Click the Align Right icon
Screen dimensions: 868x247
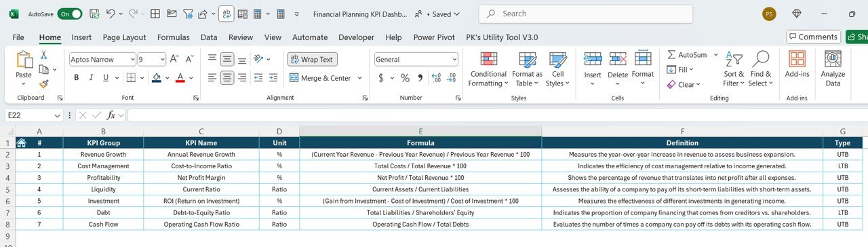coord(243,77)
